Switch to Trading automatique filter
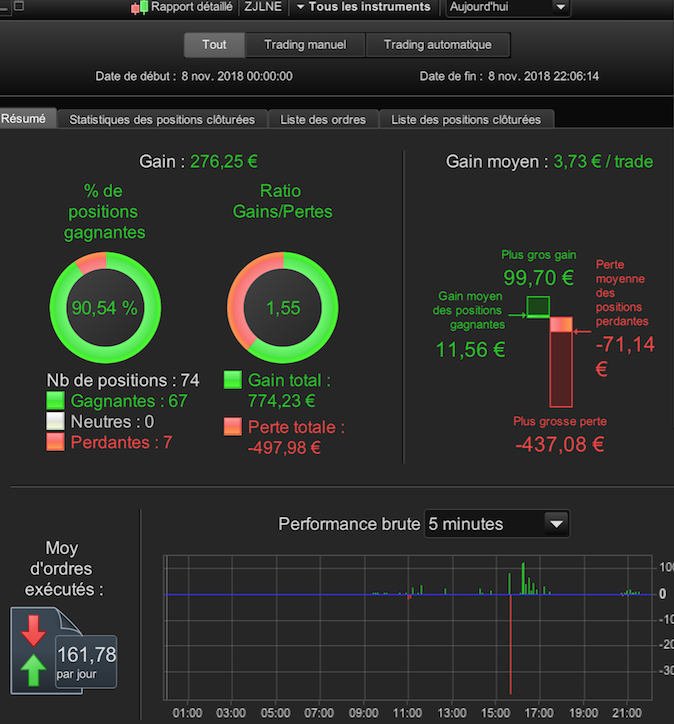674x724 pixels. coord(438,45)
